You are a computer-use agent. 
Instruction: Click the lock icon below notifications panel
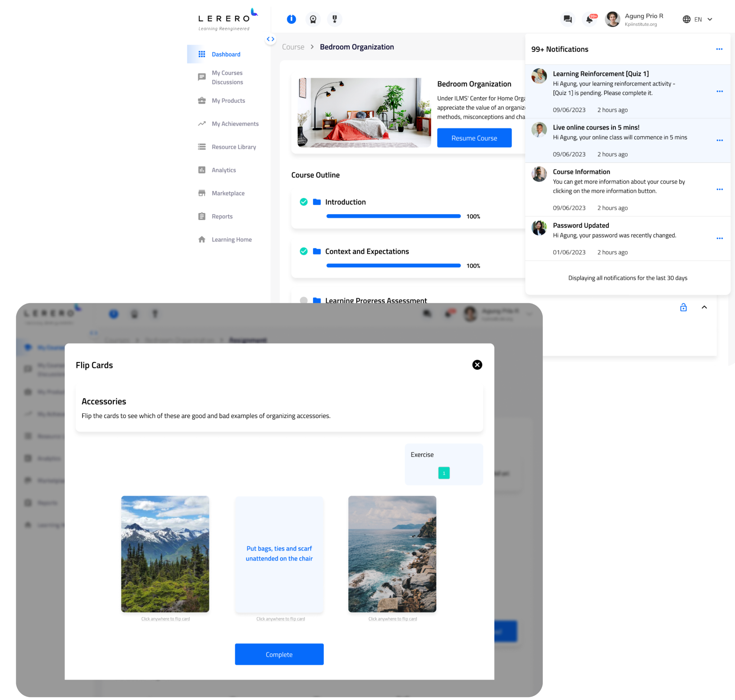[x=683, y=307]
